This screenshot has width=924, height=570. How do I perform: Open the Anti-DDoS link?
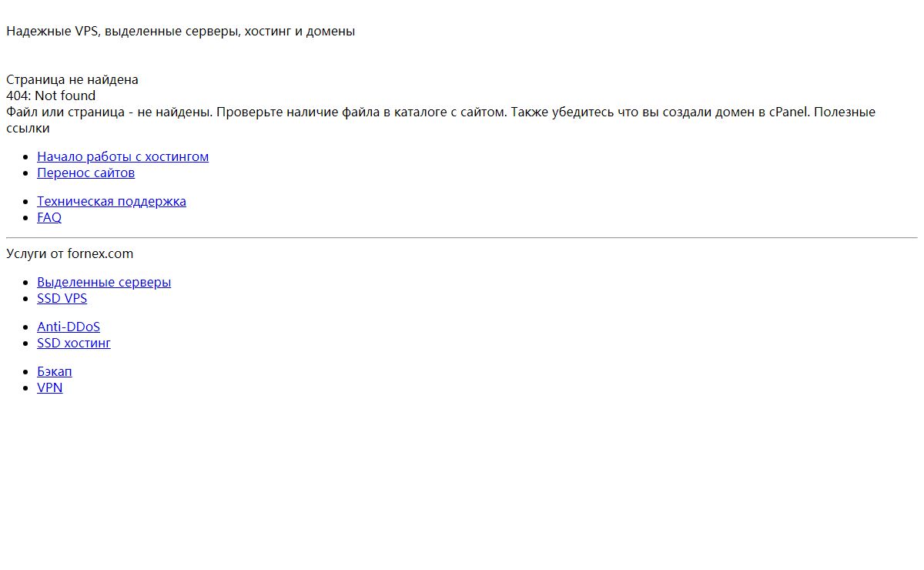(69, 327)
